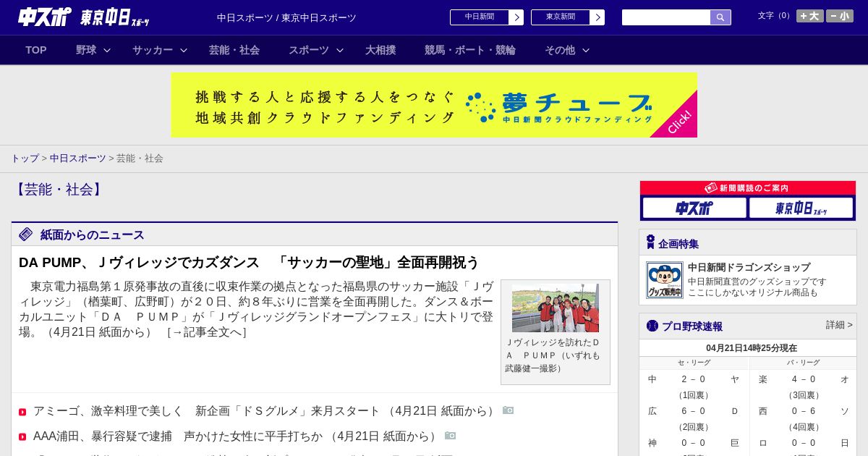Viewport: 868px width, 456px height.
Task: Click arrow beside 中日新聞 button
Action: [x=516, y=17]
